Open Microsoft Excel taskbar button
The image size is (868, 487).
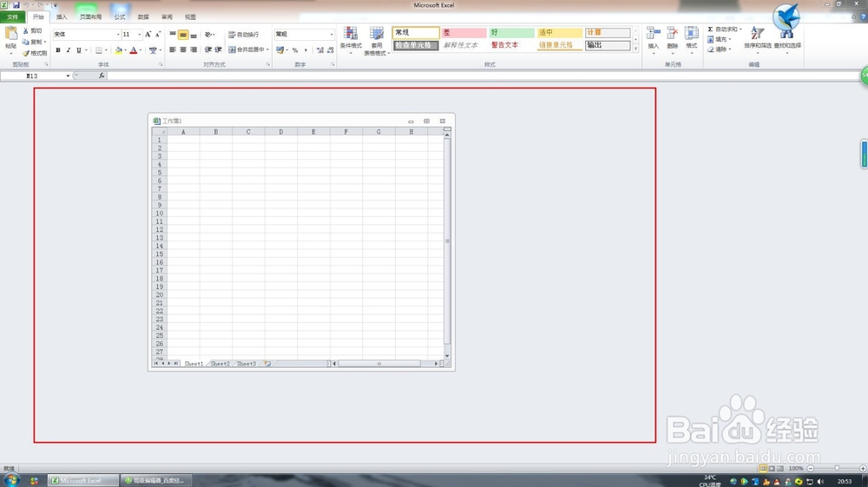click(x=83, y=480)
